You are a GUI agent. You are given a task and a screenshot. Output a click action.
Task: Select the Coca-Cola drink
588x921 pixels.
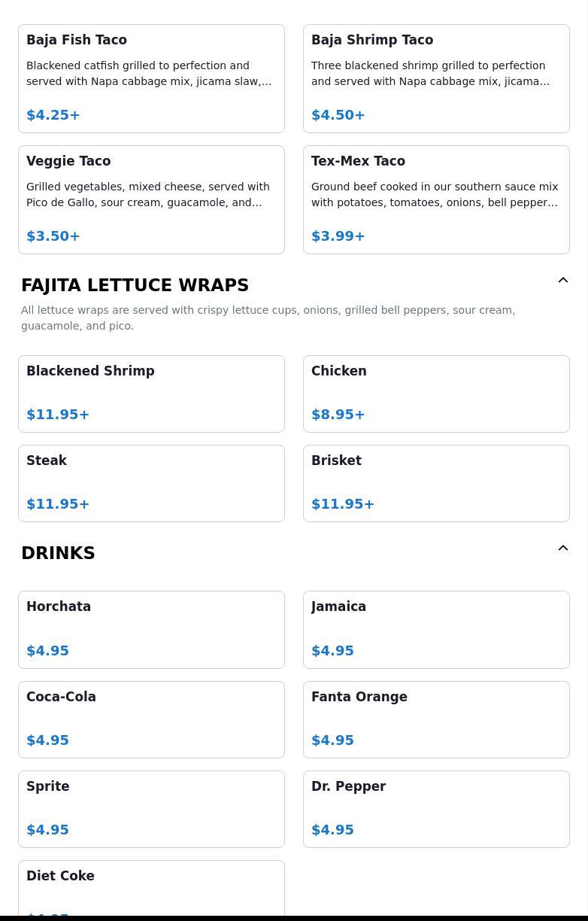click(x=151, y=719)
